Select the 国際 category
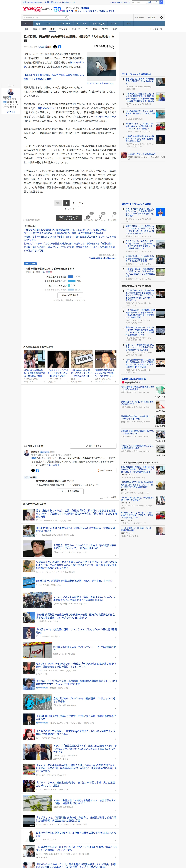Screen dimensions: 186x868 click(x=44, y=29)
